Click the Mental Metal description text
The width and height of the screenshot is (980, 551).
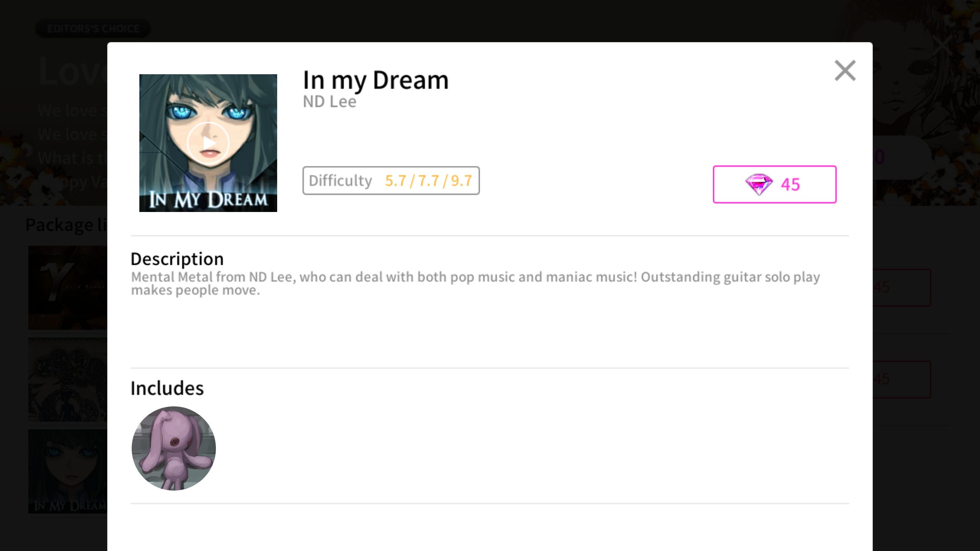coord(475,283)
